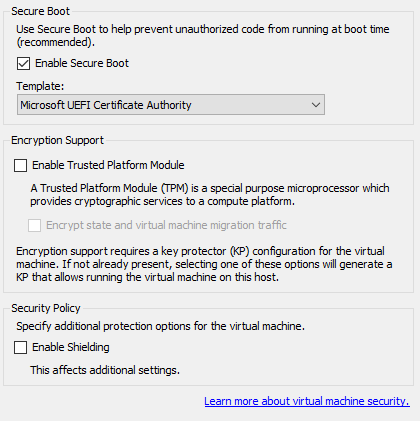Click the Use Secure Boot recommendation description
Screen dimensions: 420x421
click(x=203, y=36)
